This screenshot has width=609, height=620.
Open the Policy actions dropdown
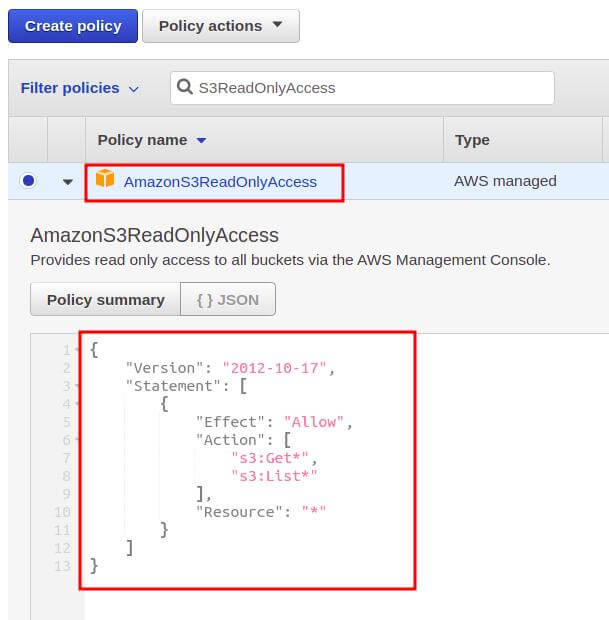[x=220, y=26]
